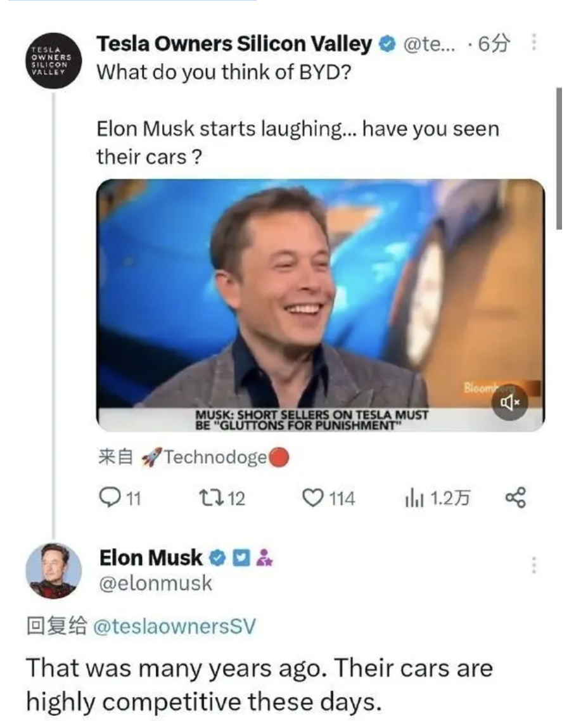Unmute the video with the speaker toggle

pos(510,403)
